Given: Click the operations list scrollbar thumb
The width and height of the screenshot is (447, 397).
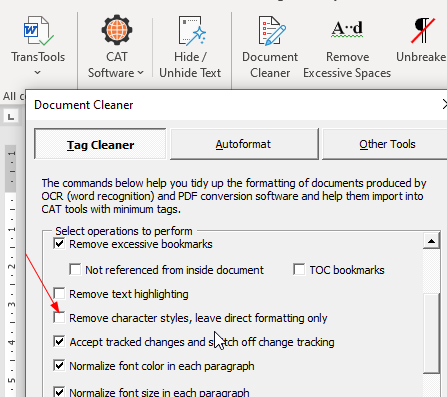Looking at the screenshot, I should (431, 333).
